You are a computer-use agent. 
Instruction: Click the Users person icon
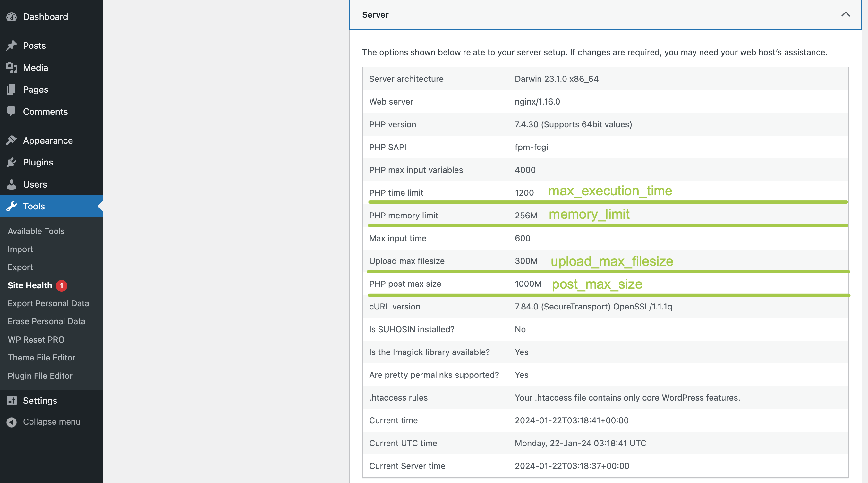(12, 184)
